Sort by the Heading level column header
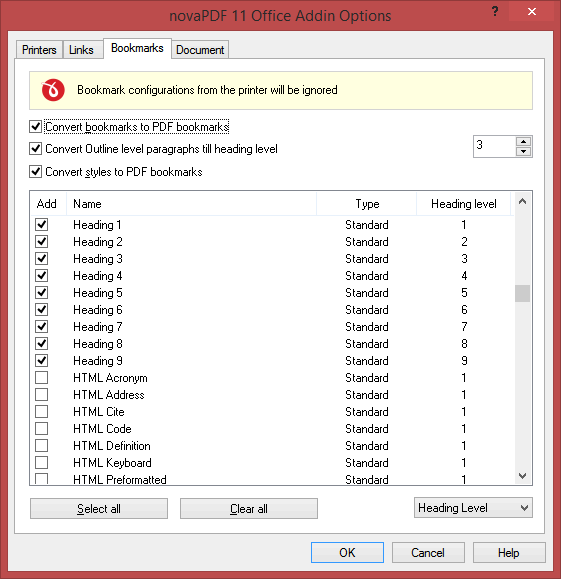 click(x=464, y=203)
